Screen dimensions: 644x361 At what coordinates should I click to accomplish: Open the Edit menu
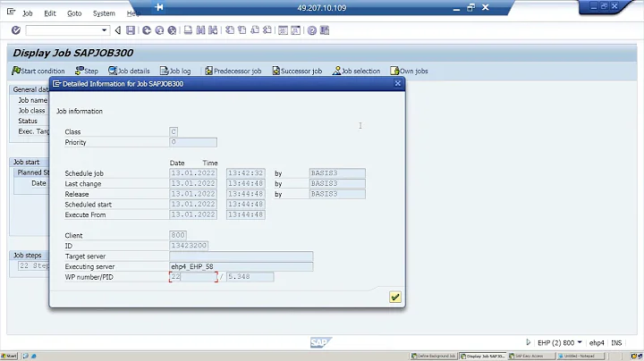click(x=50, y=13)
